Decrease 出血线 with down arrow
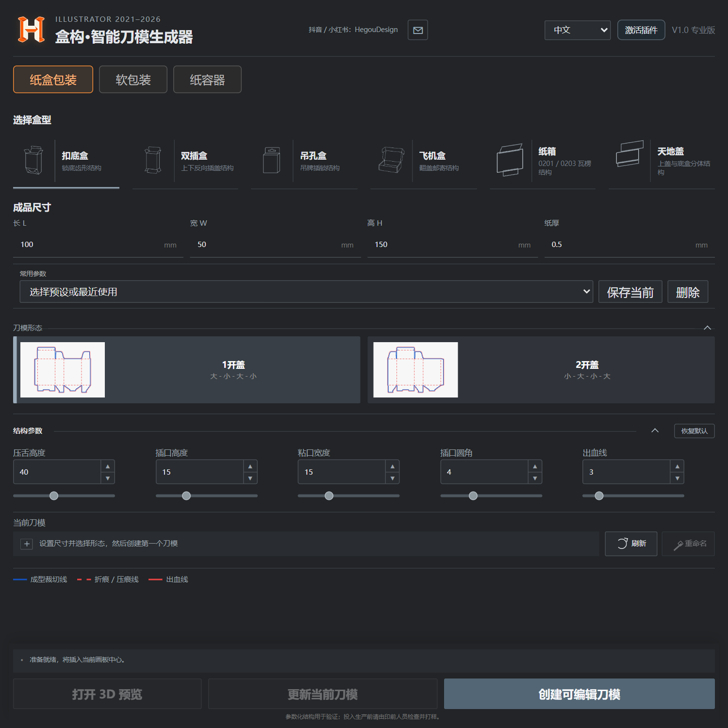This screenshot has height=728, width=728. coord(677,478)
